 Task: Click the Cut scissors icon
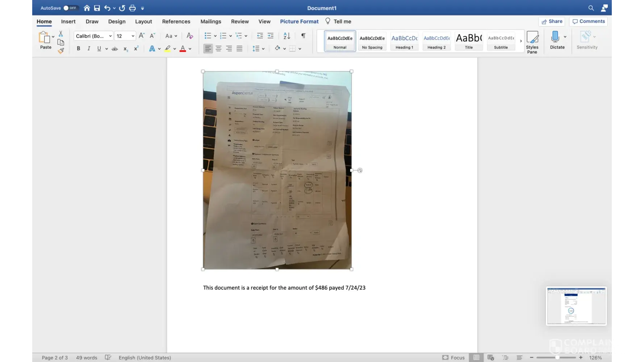point(61,34)
